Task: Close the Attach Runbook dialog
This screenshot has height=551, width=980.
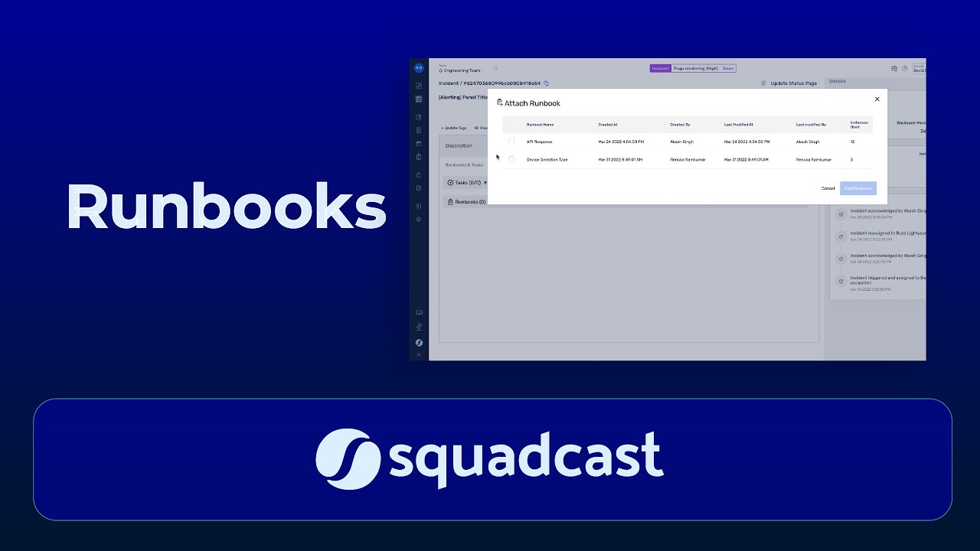Action: click(x=877, y=99)
